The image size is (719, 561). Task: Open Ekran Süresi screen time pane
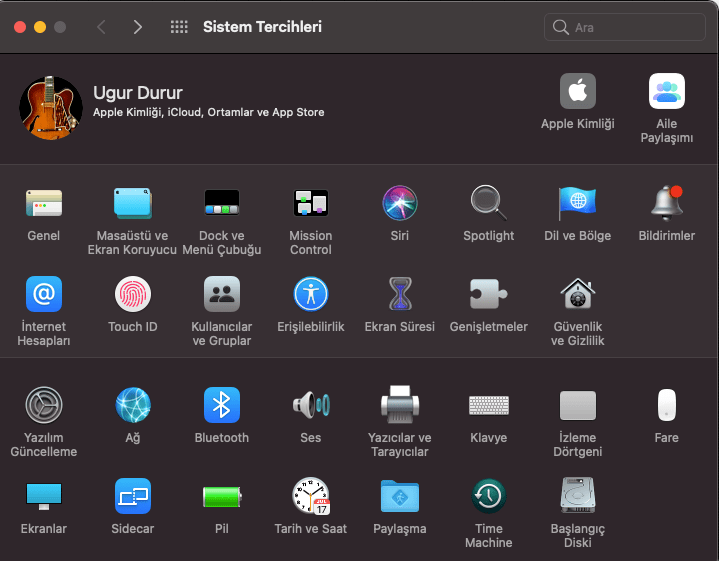pyautogui.click(x=399, y=294)
